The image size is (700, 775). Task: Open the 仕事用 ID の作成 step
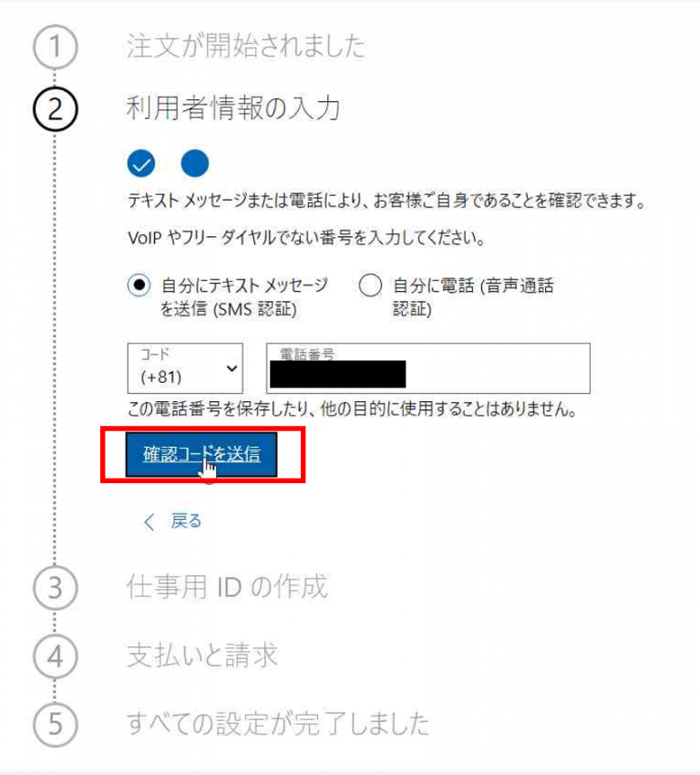pos(227,587)
